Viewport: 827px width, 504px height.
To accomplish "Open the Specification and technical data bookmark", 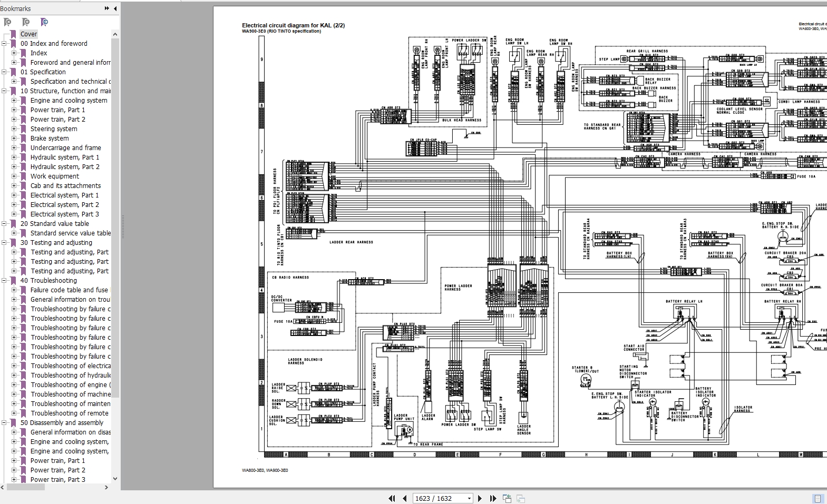I will tap(71, 82).
